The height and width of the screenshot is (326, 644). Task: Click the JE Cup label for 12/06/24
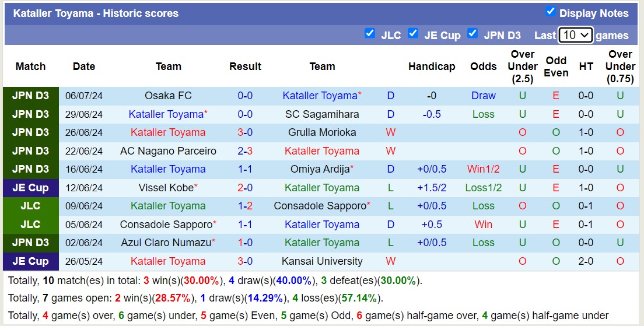[31, 188]
